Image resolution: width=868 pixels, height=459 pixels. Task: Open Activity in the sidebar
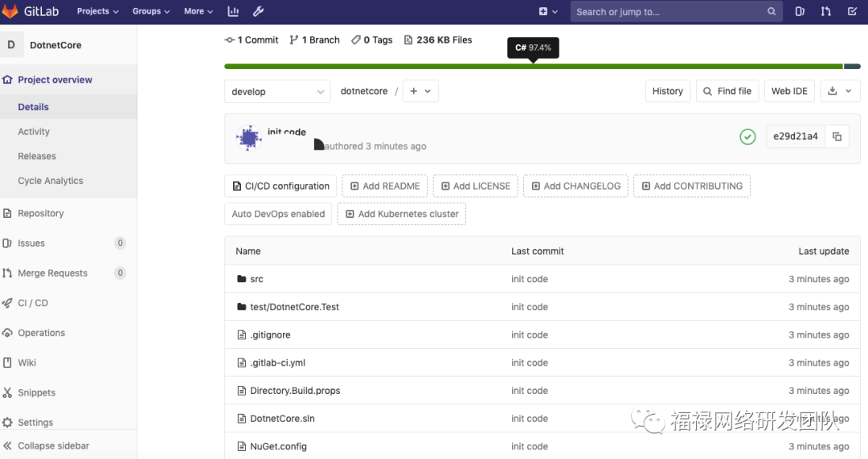coord(34,132)
